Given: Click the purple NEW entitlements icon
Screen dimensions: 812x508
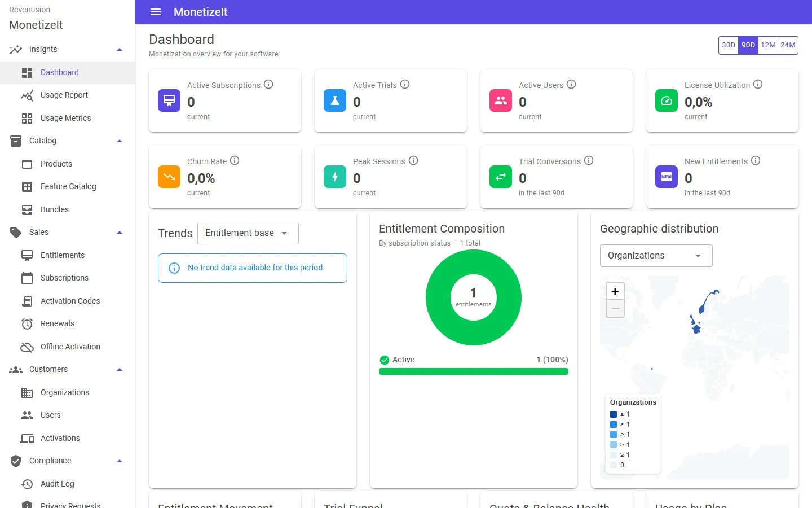Looking at the screenshot, I should pyautogui.click(x=667, y=177).
